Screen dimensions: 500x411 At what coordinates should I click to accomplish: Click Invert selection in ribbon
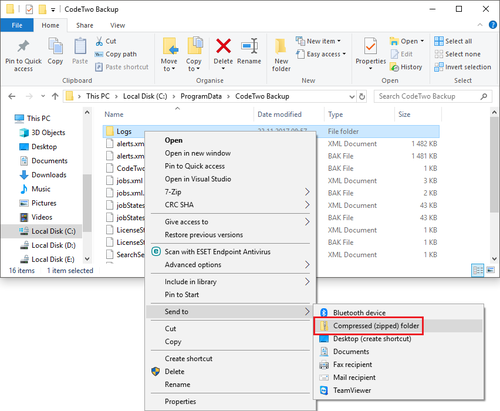463,67
